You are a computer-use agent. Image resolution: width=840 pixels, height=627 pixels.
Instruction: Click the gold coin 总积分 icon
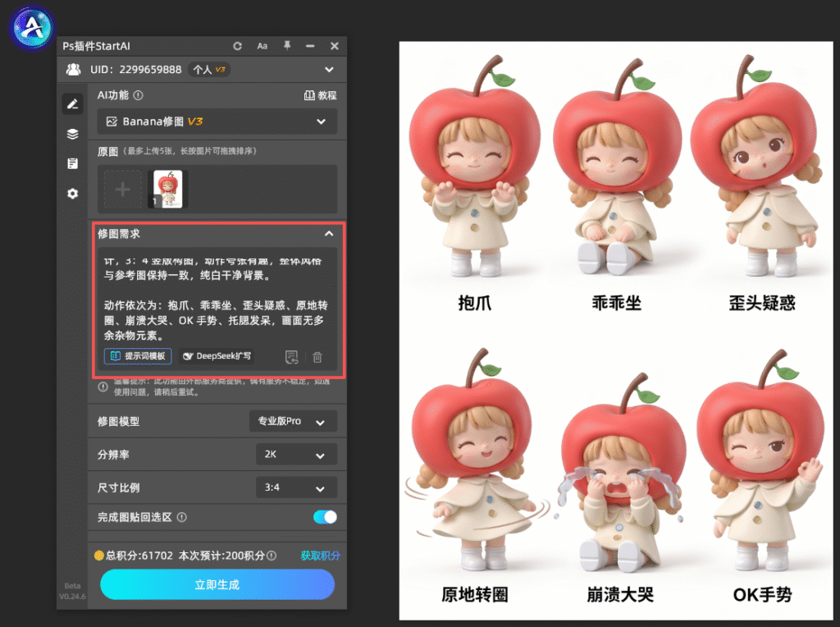pyautogui.click(x=99, y=556)
